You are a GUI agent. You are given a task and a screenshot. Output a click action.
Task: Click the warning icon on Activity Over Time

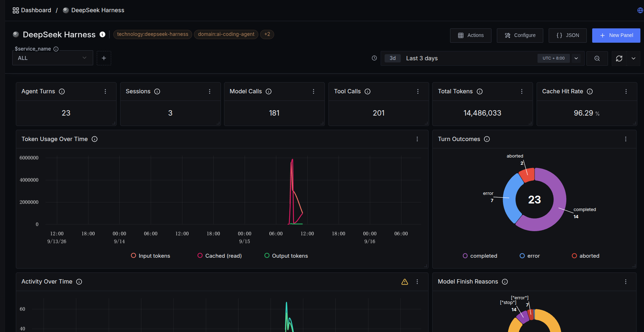tap(405, 282)
